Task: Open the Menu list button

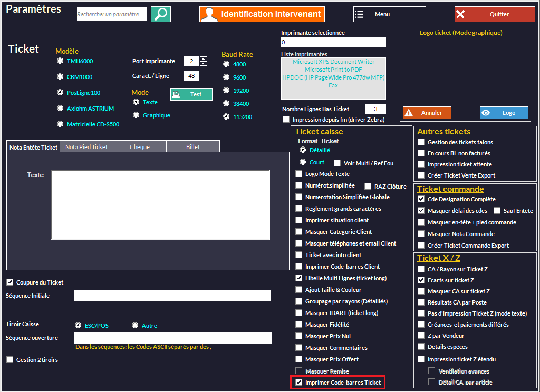Action: tap(389, 14)
